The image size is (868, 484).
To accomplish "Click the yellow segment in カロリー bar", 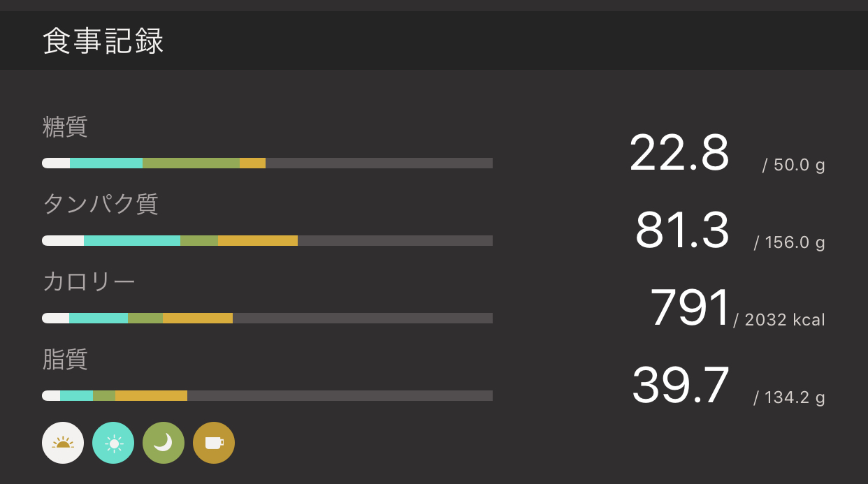I will point(198,318).
